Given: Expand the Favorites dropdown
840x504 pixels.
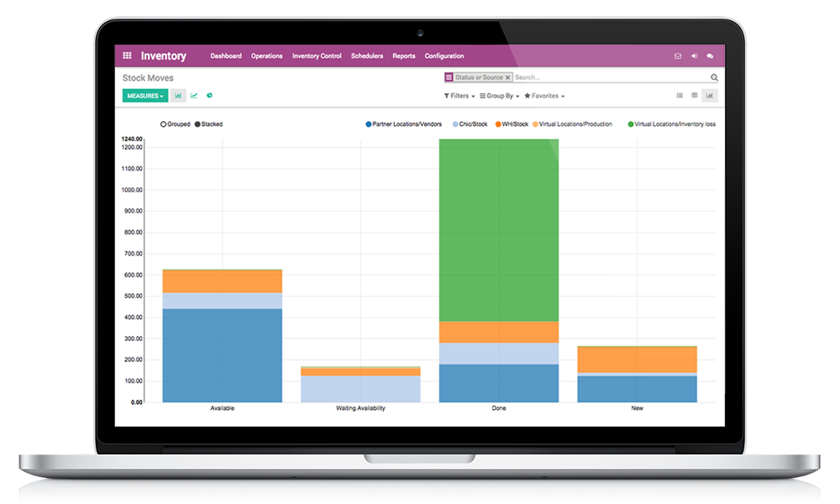Looking at the screenshot, I should click(544, 96).
